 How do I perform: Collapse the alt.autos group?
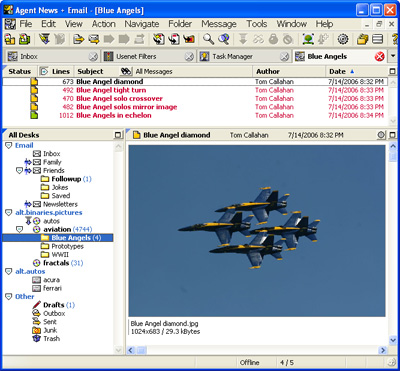9,272
